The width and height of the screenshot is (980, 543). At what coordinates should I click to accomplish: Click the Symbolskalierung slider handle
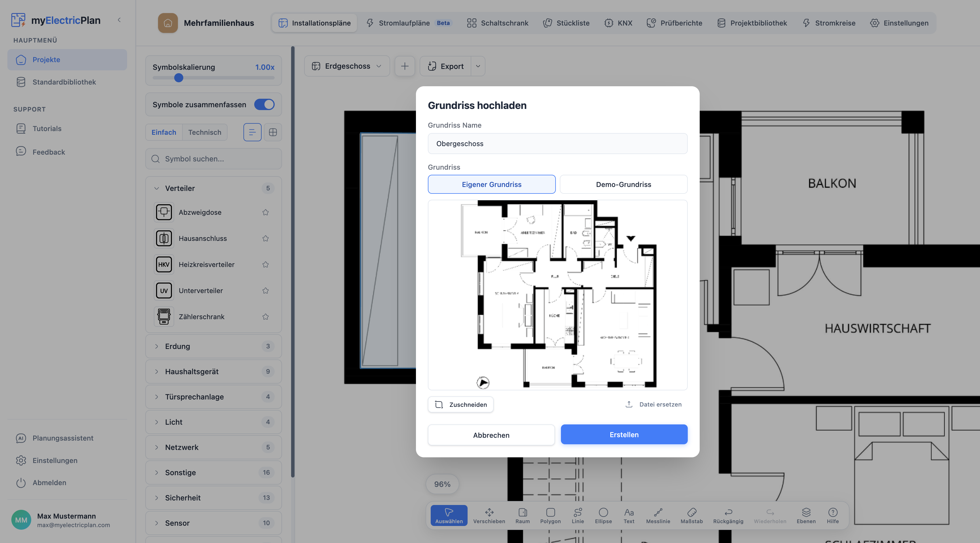(178, 78)
